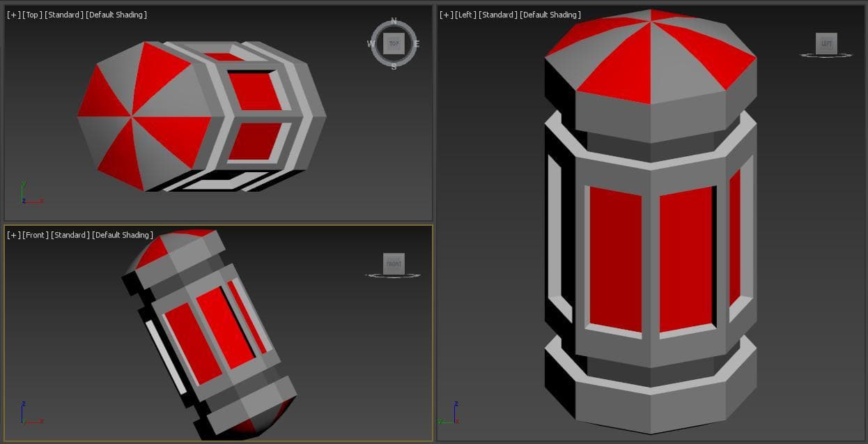This screenshot has width=868, height=444.
Task: Open [Standard] menu in the Left viewport
Action: click(x=499, y=15)
